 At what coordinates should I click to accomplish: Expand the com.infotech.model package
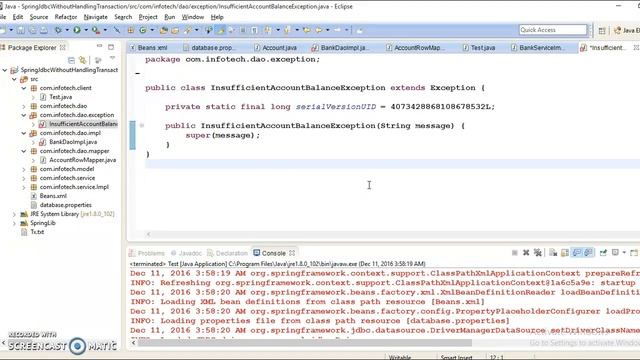[x=24, y=169]
